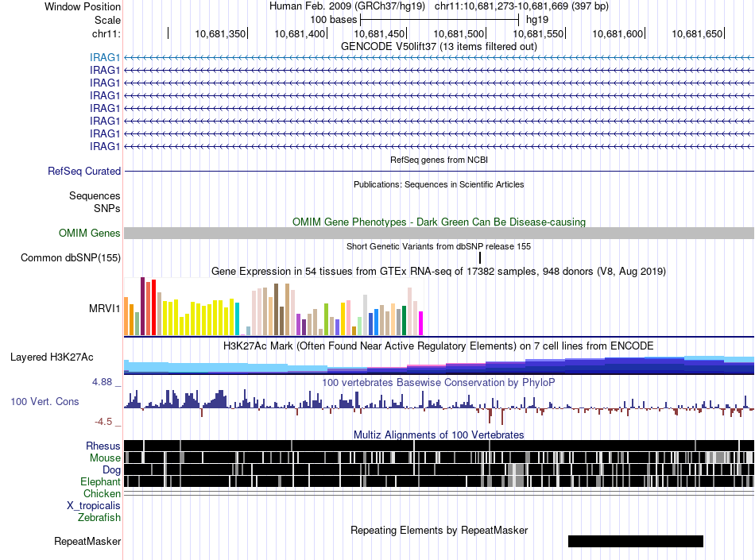Click the layered H3K27Ac signal graph

[439, 365]
